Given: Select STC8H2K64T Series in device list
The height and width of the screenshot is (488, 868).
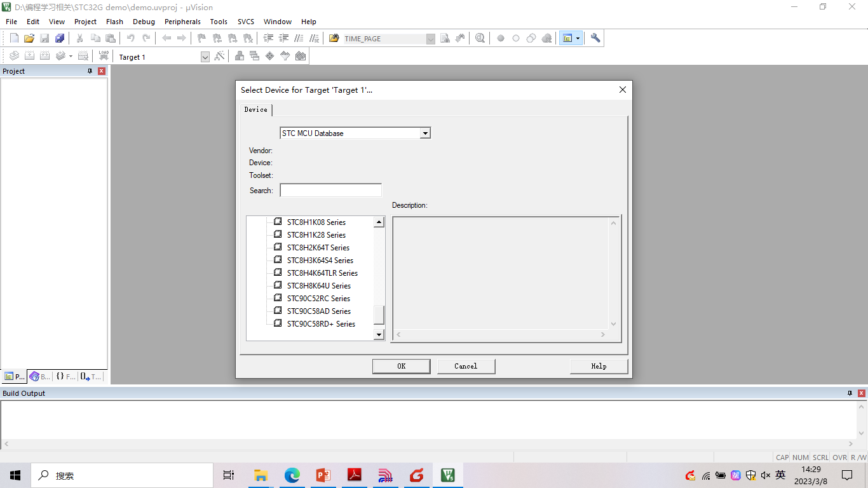Looking at the screenshot, I should [x=318, y=247].
